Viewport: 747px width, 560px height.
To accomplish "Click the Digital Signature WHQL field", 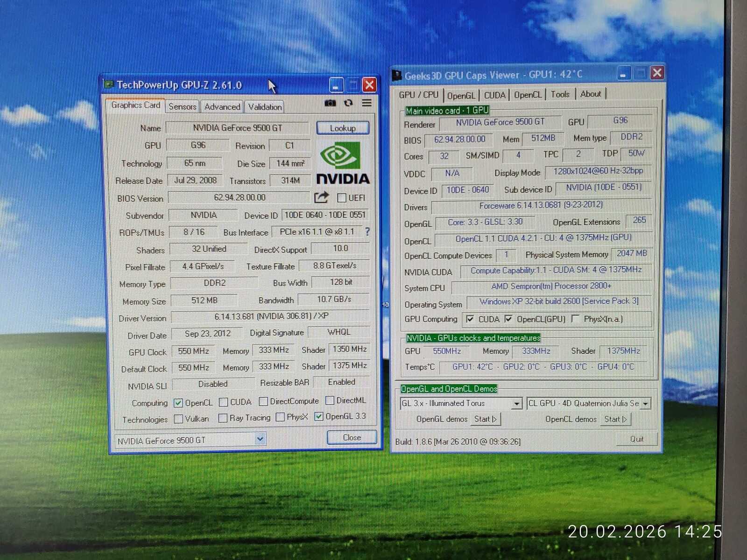I will [x=339, y=332].
